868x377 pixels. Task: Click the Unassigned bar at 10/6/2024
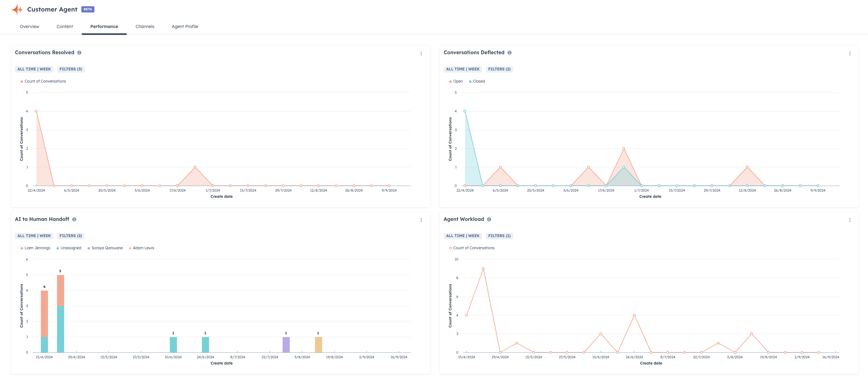[173, 345]
